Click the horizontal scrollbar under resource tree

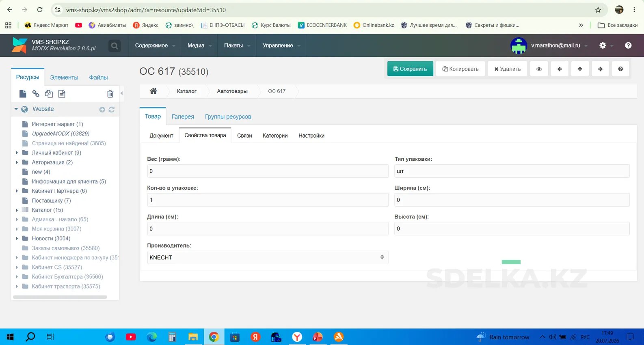60,297
